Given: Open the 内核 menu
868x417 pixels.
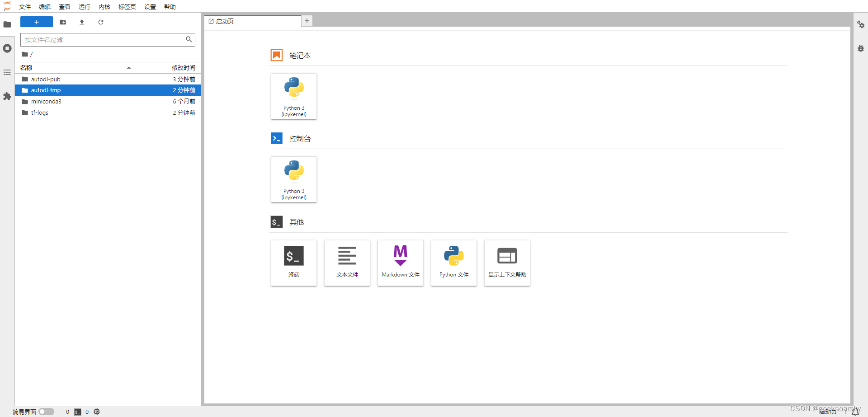Looking at the screenshot, I should (x=104, y=7).
